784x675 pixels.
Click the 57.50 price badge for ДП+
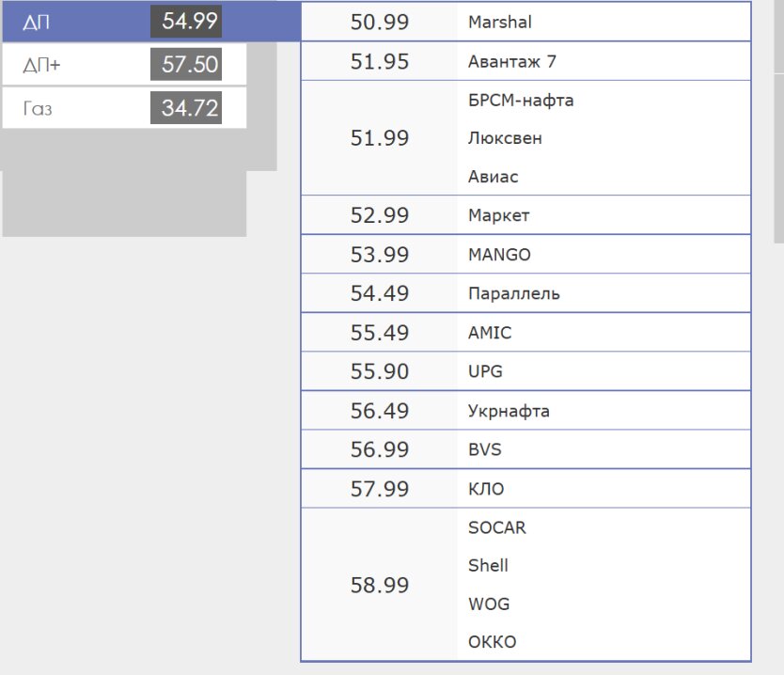[x=186, y=64]
